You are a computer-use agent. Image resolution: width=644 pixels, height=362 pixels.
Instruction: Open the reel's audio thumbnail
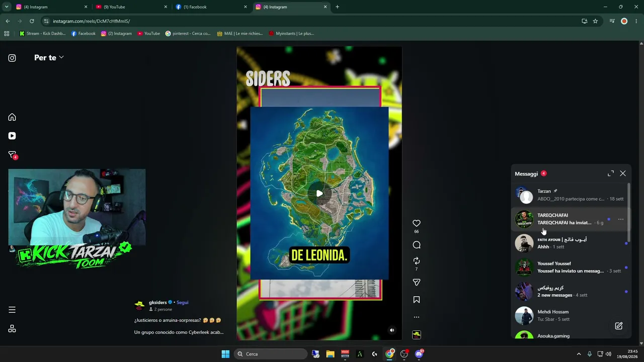click(x=417, y=334)
